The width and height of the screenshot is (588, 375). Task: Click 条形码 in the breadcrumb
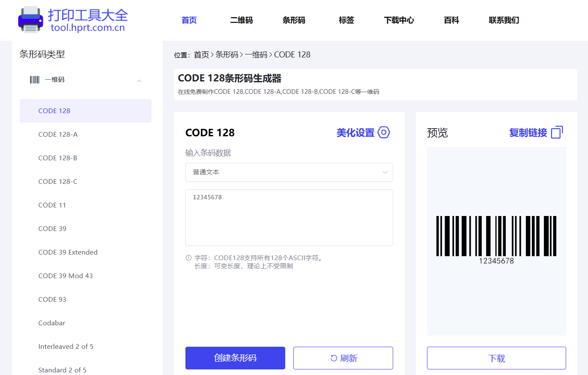[227, 54]
